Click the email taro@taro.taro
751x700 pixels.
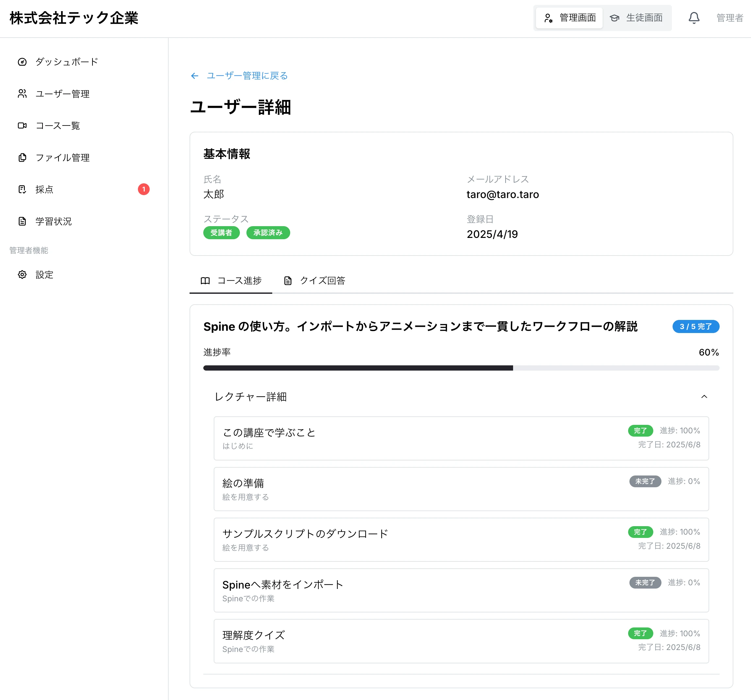(x=502, y=194)
